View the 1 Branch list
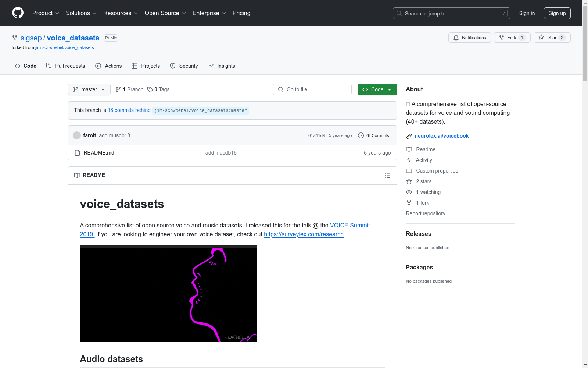This screenshot has height=368, width=588. [x=129, y=89]
